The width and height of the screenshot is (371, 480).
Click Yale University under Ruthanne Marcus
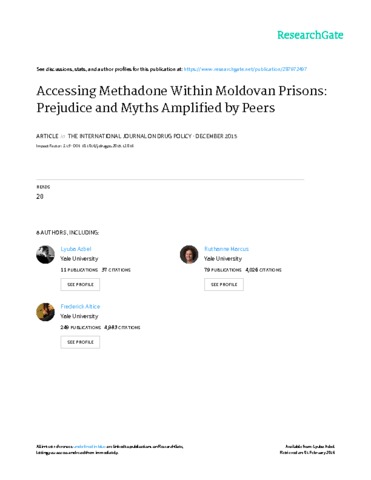click(x=223, y=259)
